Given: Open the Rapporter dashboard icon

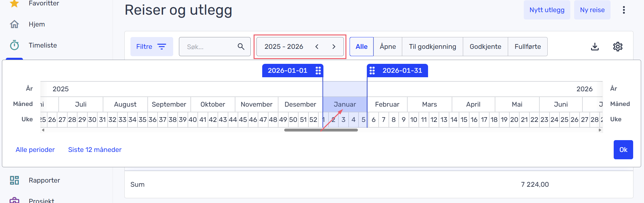Looking at the screenshot, I should pos(14,180).
